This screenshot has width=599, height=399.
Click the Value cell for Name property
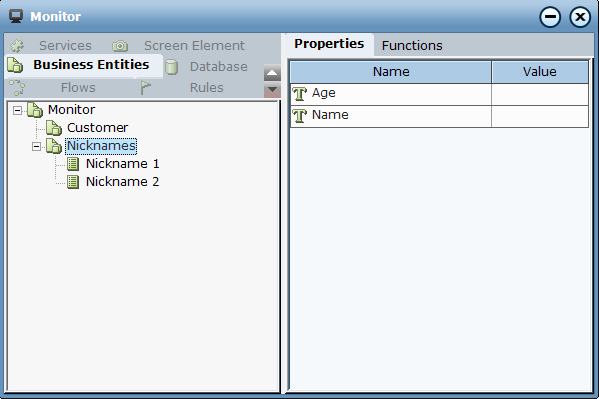(540, 116)
